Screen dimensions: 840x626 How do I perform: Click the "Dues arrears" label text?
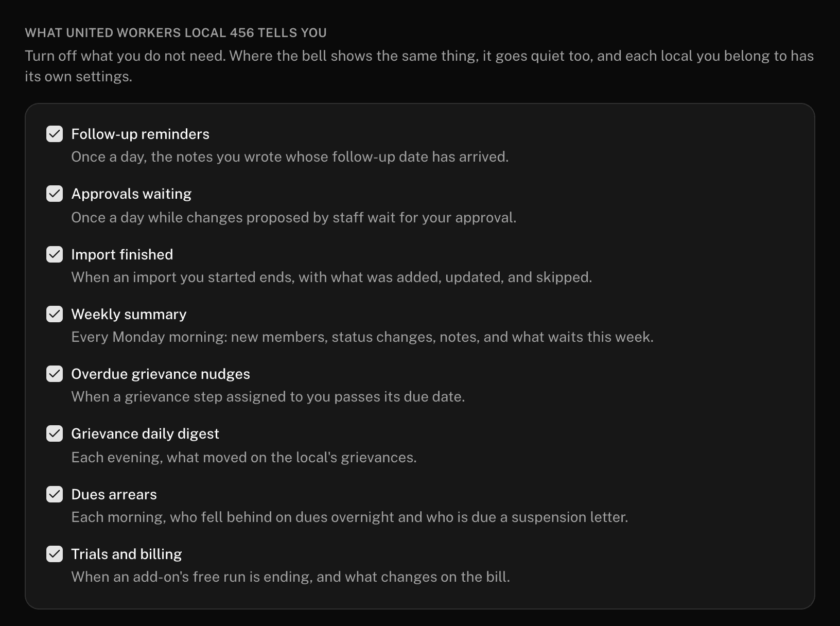tap(114, 494)
